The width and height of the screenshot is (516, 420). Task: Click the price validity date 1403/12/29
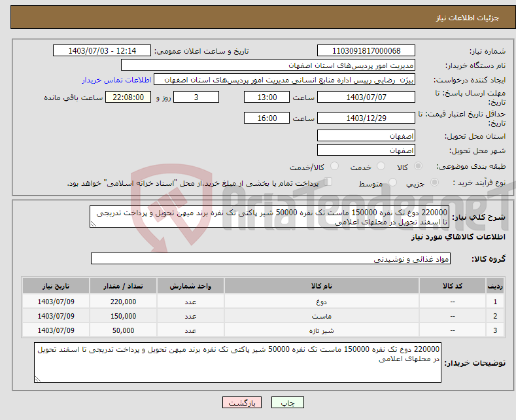[366, 118]
